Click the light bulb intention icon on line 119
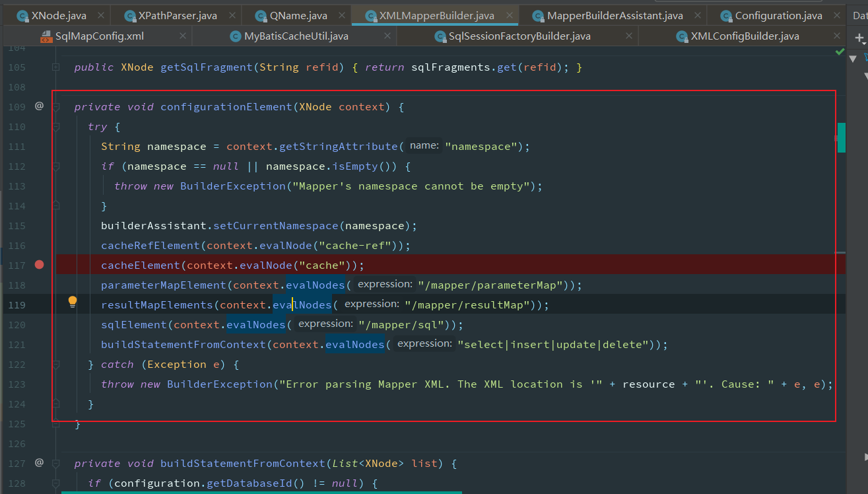Screen dimensions: 868x494 pyautogui.click(x=73, y=302)
